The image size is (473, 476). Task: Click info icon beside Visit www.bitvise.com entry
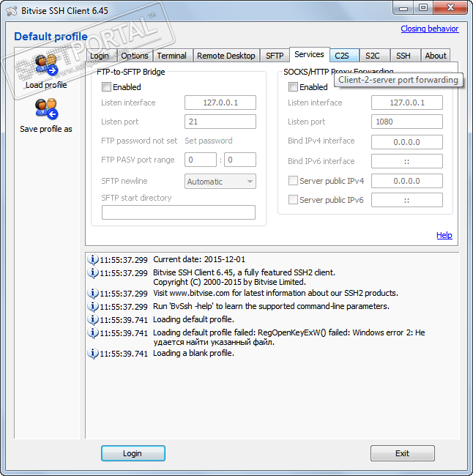[x=93, y=293]
